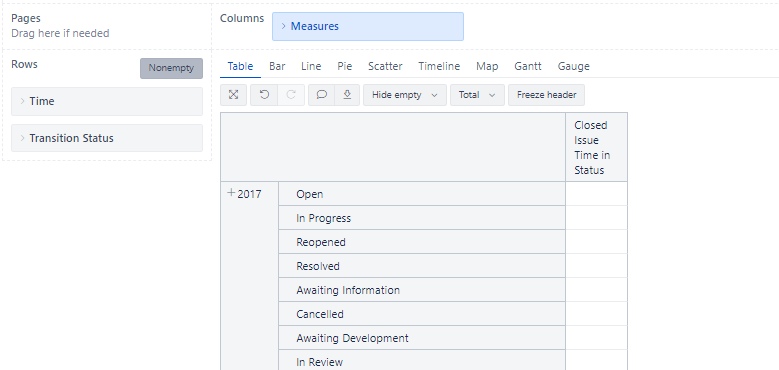
Task: Select the Open status row
Action: click(422, 194)
